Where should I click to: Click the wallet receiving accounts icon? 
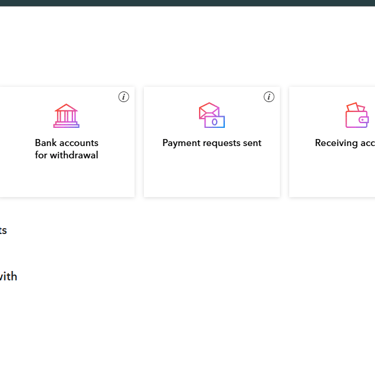click(x=357, y=115)
